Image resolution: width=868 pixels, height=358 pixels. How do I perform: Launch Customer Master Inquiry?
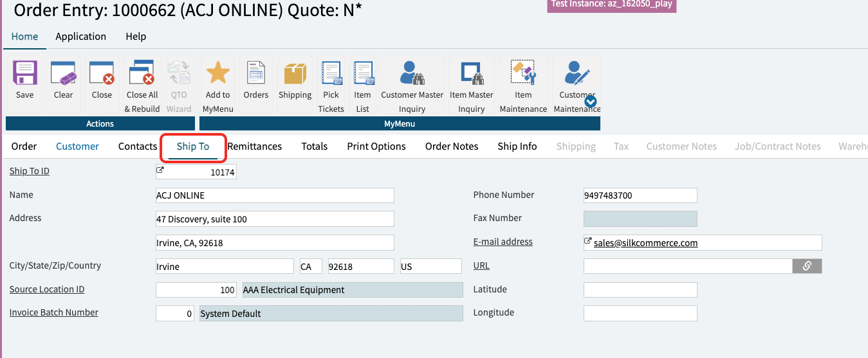(412, 74)
